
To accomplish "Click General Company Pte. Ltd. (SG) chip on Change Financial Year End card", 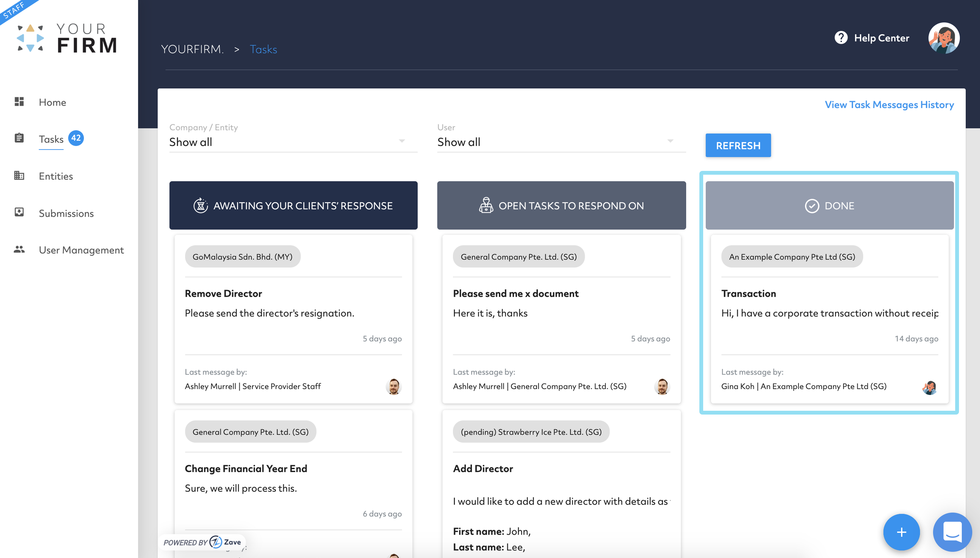I will [251, 432].
